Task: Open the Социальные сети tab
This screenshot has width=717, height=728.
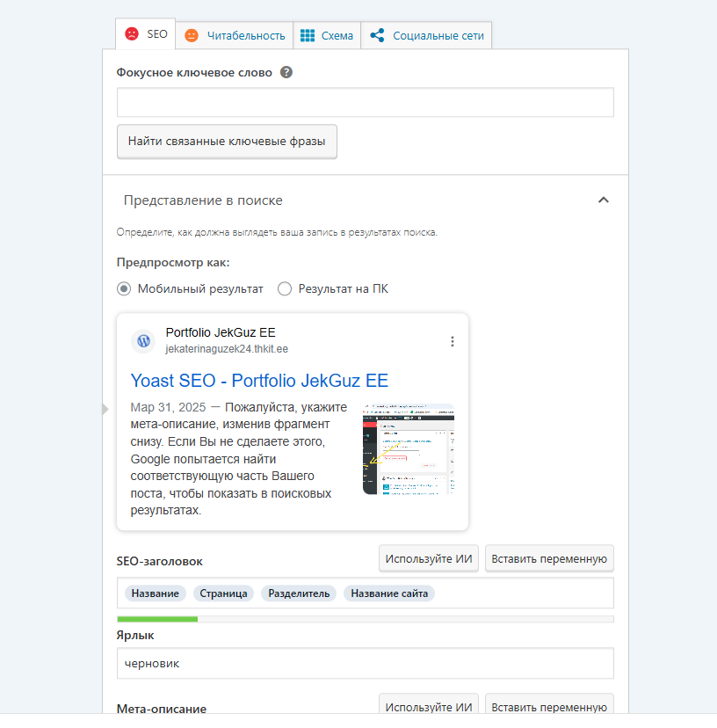Action: click(426, 36)
